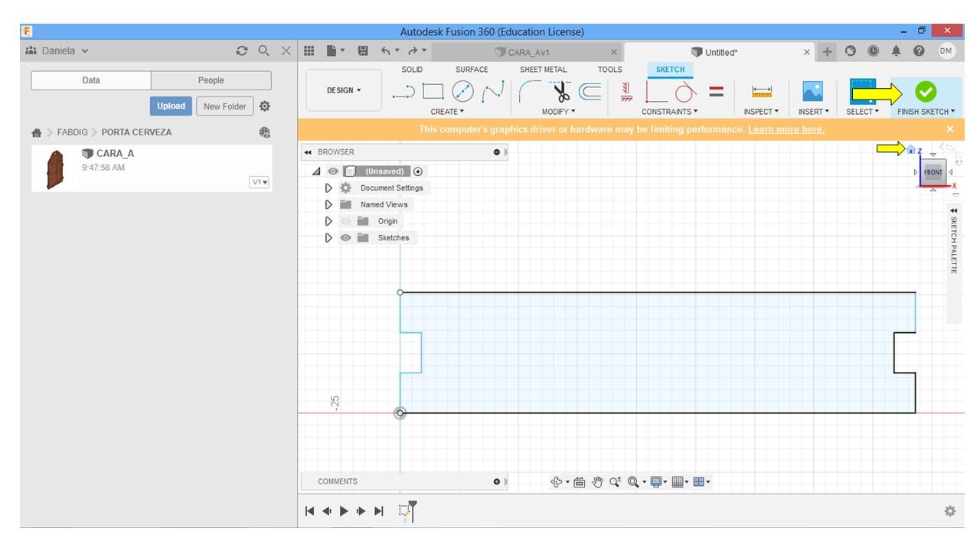Select the Pan hand tool
This screenshot has width=980, height=551.
coord(598,482)
